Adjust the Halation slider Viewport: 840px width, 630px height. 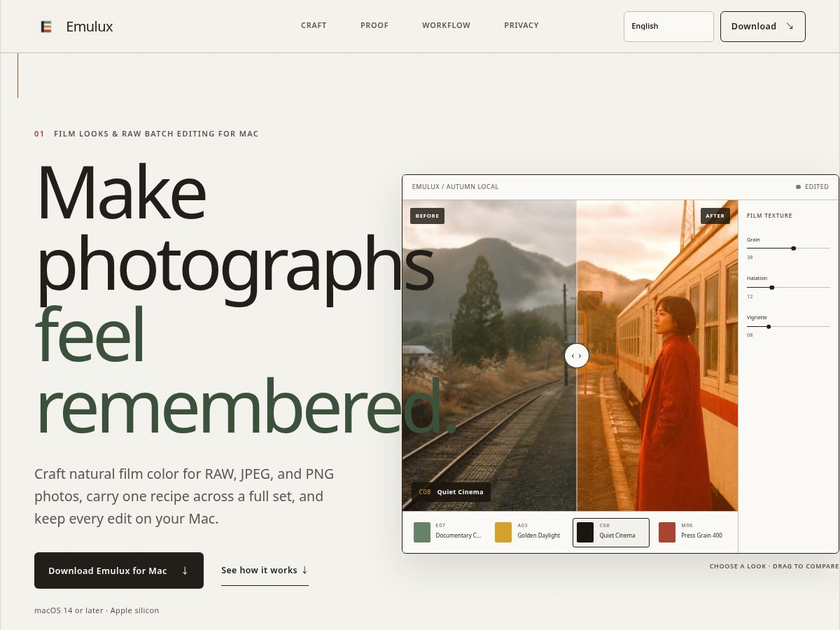(x=788, y=287)
